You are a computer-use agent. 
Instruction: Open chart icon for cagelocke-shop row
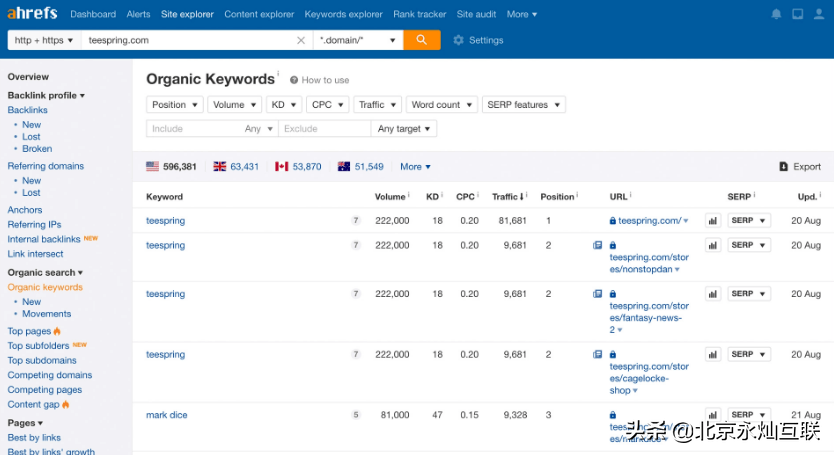click(713, 354)
